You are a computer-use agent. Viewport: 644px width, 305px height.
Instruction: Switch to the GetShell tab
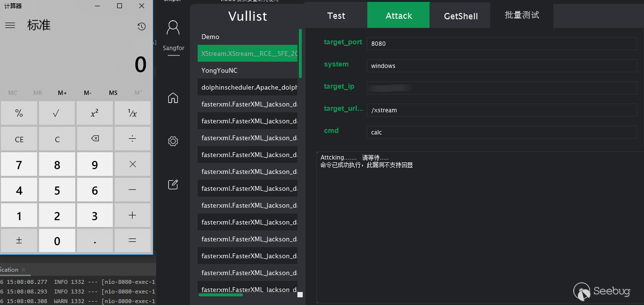coord(460,15)
